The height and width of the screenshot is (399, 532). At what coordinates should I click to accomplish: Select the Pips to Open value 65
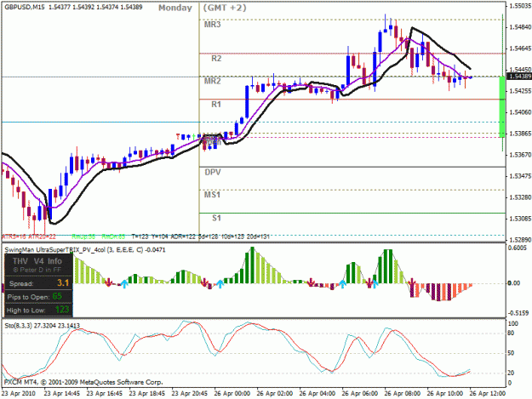pyautogui.click(x=57, y=296)
